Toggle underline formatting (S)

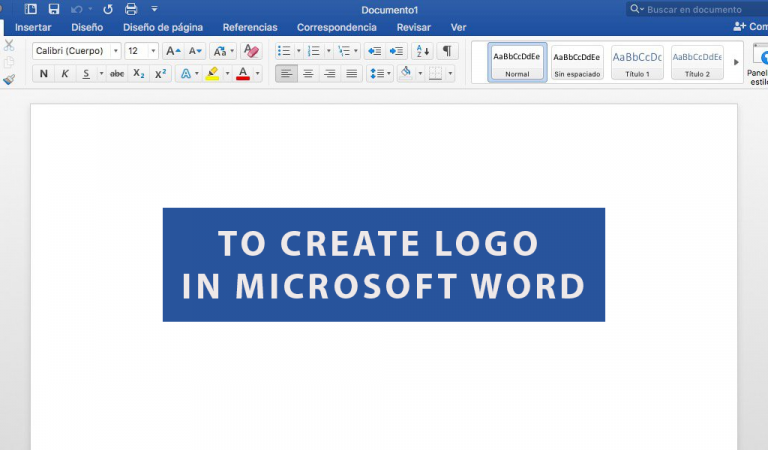coord(86,74)
